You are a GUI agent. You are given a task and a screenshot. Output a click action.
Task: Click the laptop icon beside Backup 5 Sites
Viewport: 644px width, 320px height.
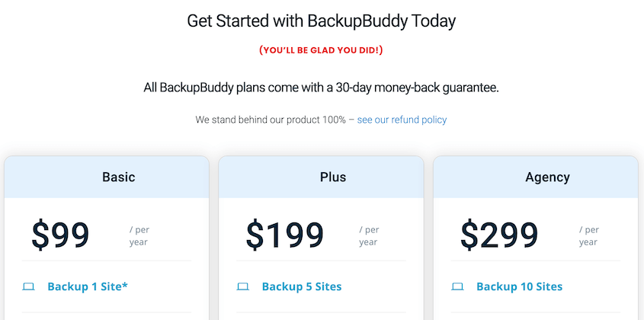pos(242,286)
